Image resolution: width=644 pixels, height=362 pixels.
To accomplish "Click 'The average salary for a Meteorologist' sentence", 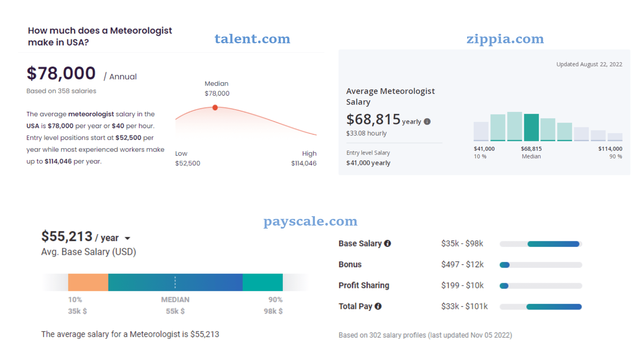I will 130,334.
